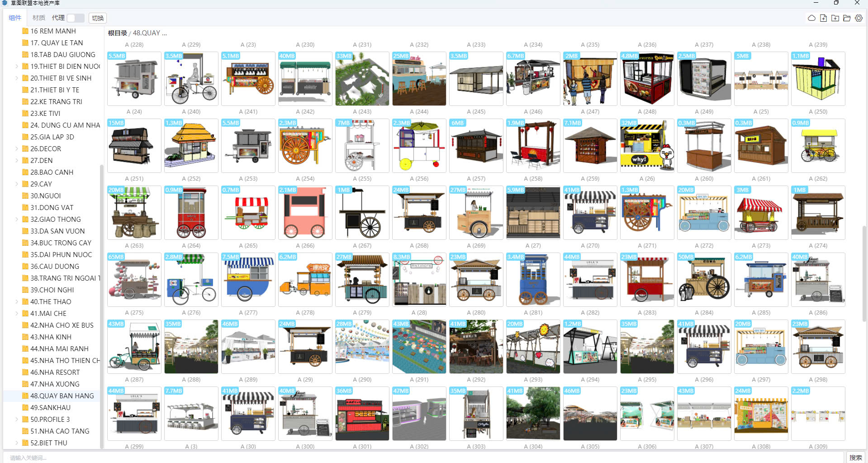Switch to the 材质 materials tab
This screenshot has height=463, width=868.
pos(39,18)
